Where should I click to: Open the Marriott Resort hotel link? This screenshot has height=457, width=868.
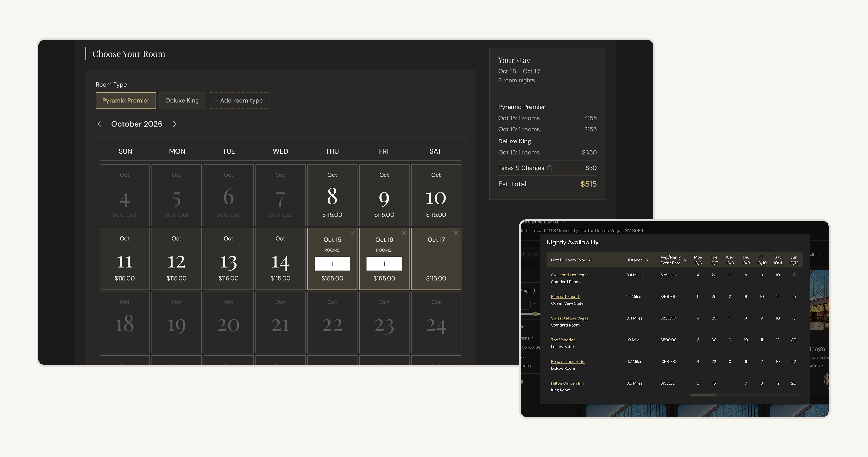point(565,297)
